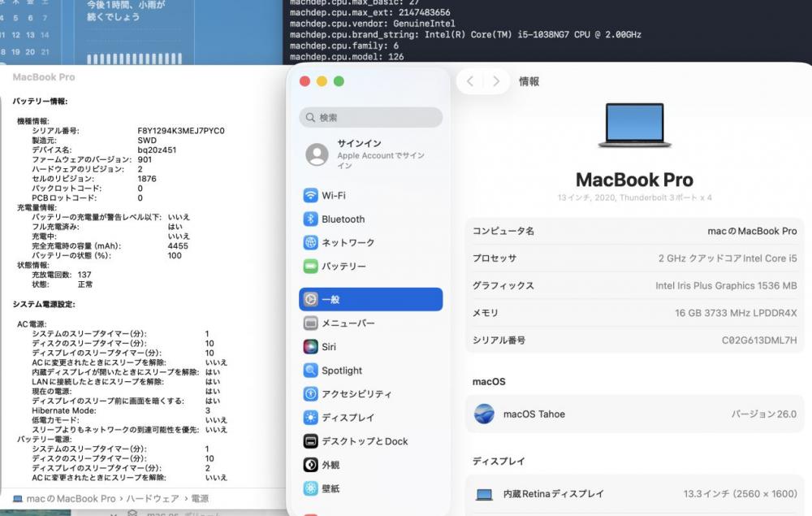Click the システム電源設定 heading
The width and height of the screenshot is (812, 516).
pos(44,304)
